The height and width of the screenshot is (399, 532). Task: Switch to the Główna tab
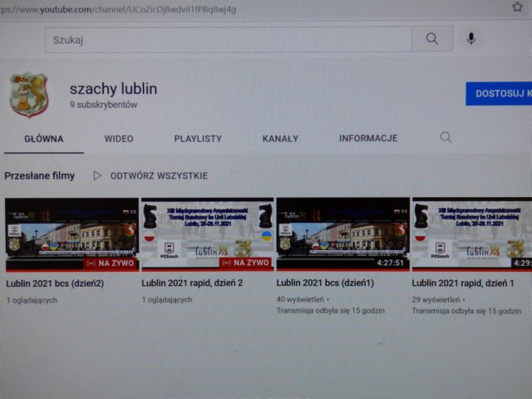43,139
